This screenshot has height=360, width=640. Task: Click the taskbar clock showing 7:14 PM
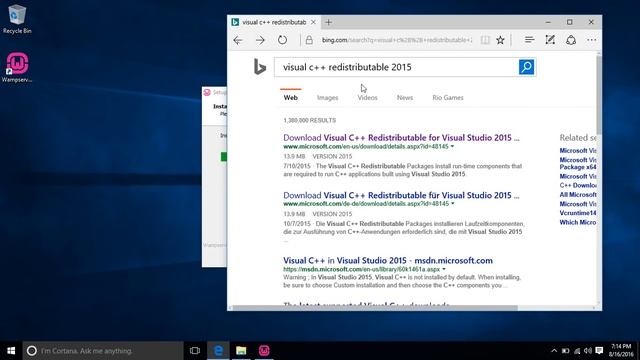(622, 351)
